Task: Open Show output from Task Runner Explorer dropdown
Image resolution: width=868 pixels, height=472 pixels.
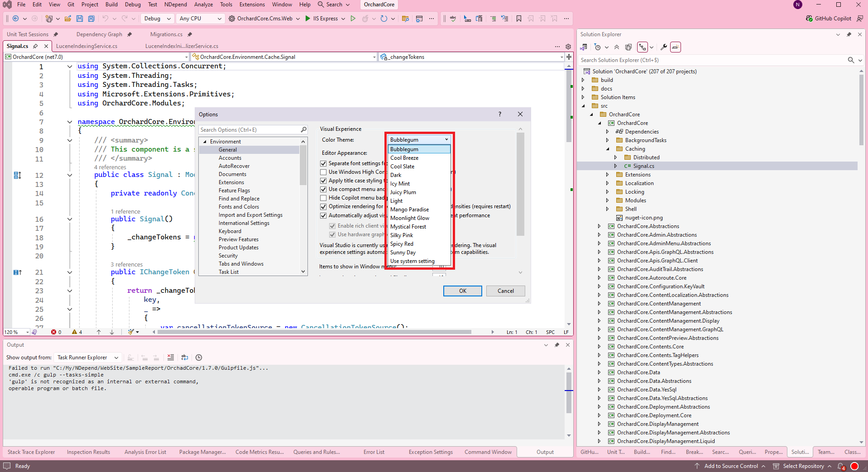Action: coord(88,358)
